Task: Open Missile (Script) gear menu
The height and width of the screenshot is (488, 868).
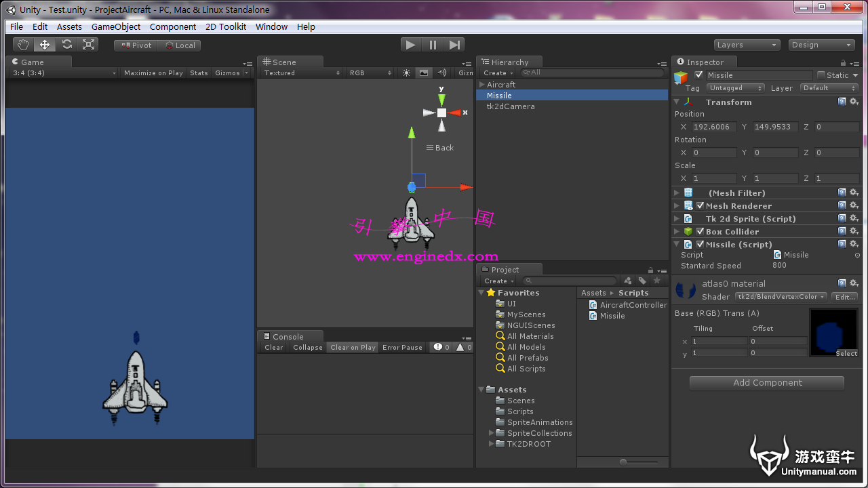Action: [x=854, y=244]
